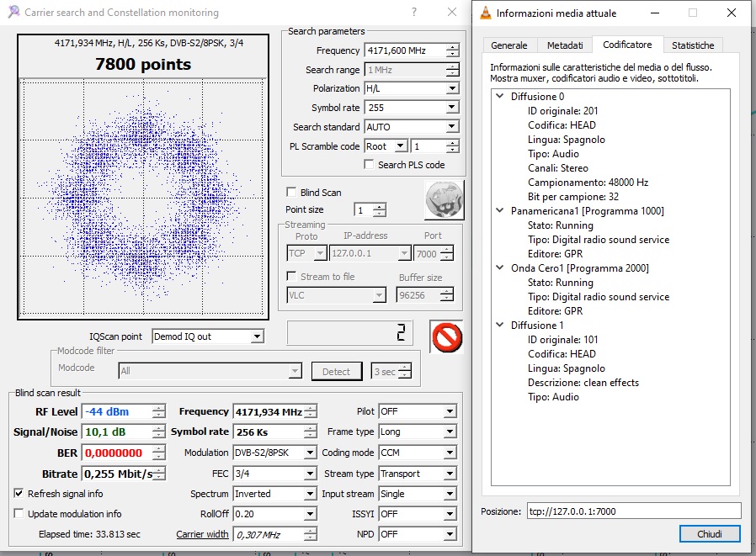This screenshot has width=756, height=556.
Task: Open Coding mode CCM dropdown
Action: coord(450,453)
